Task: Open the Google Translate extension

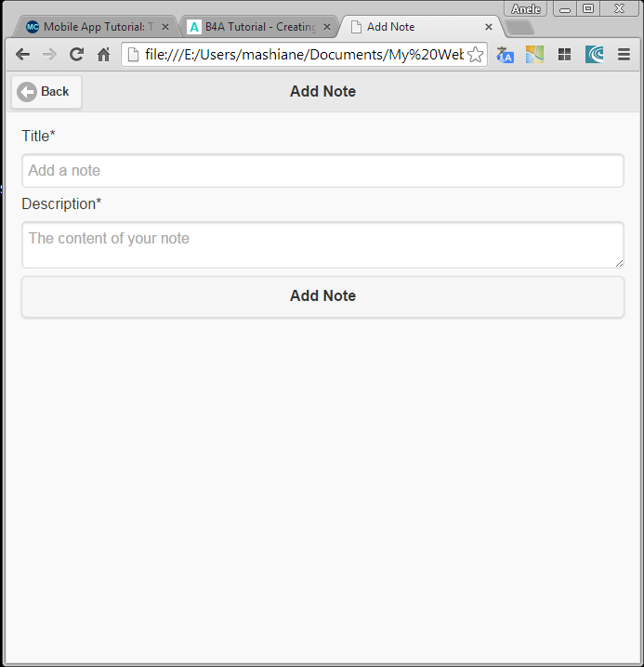Action: 505,55
